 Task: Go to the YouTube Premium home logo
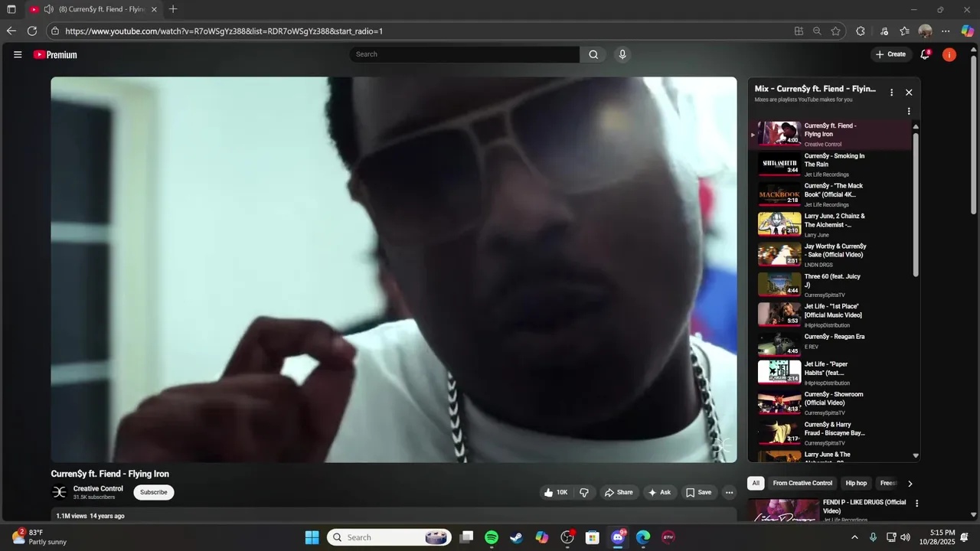tap(55, 54)
